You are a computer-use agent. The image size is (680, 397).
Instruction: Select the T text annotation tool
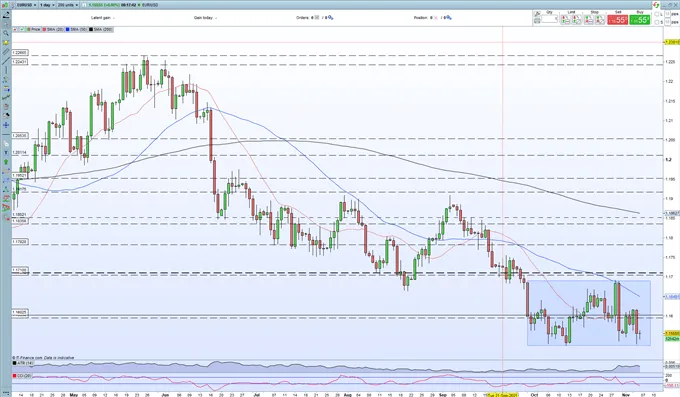(6, 152)
